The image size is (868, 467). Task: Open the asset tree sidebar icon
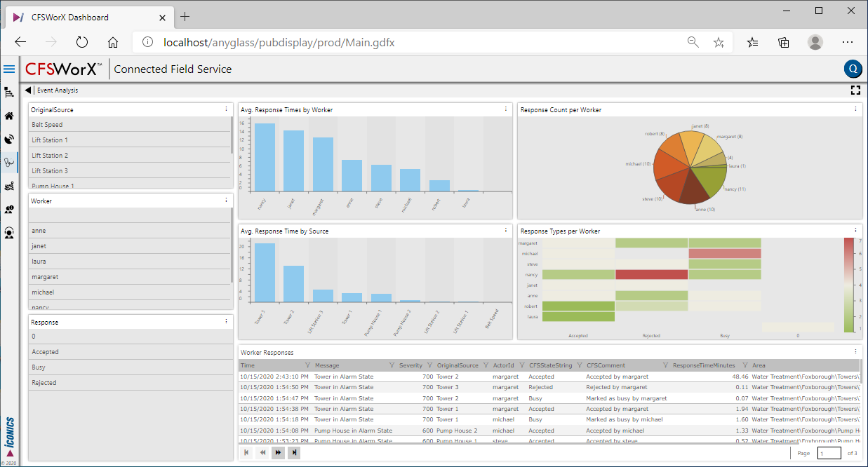pos(9,93)
